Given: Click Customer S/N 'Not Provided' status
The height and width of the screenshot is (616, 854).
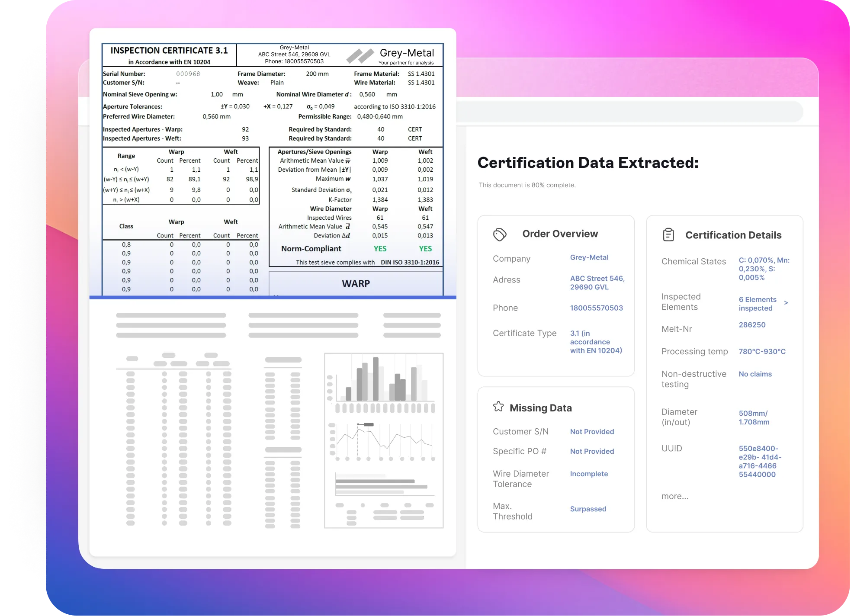Looking at the screenshot, I should 592,432.
